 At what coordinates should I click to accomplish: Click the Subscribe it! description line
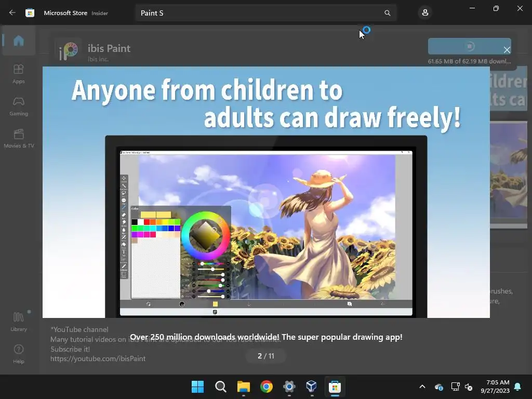click(70, 349)
